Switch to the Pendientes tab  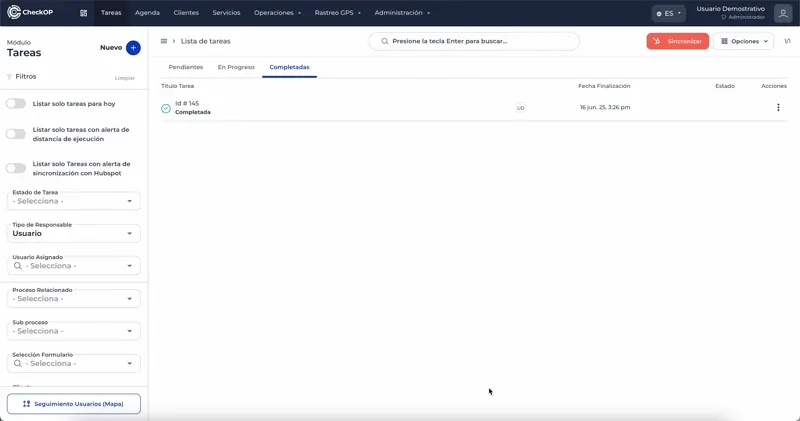pos(186,67)
